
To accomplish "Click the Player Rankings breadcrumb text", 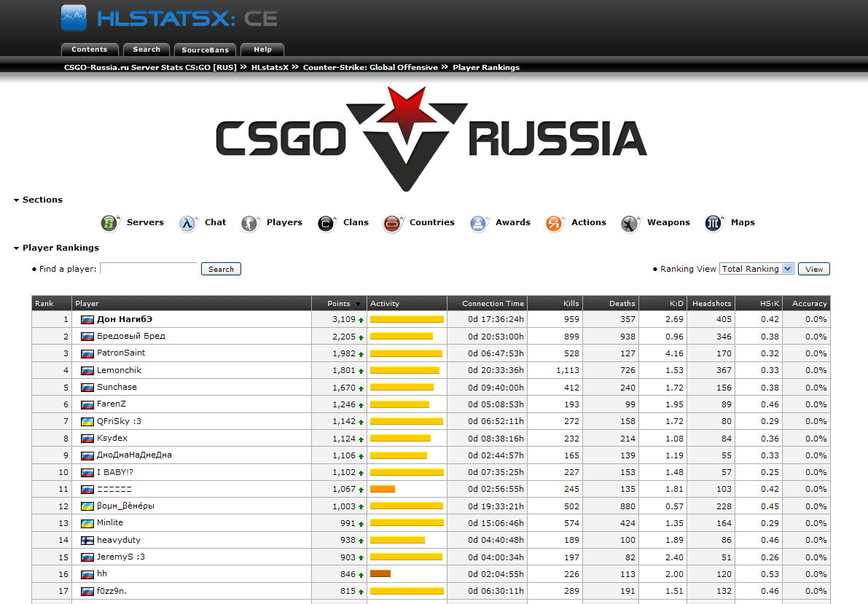I will pyautogui.click(x=486, y=68).
